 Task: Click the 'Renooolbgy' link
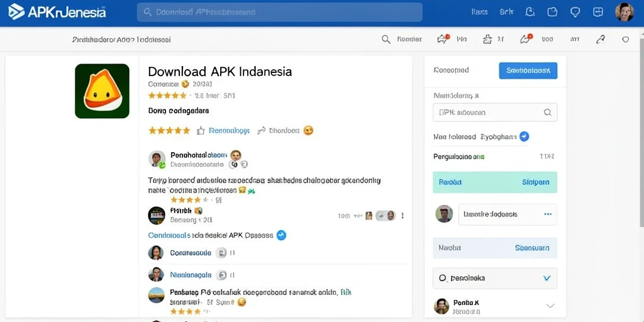coord(229,131)
